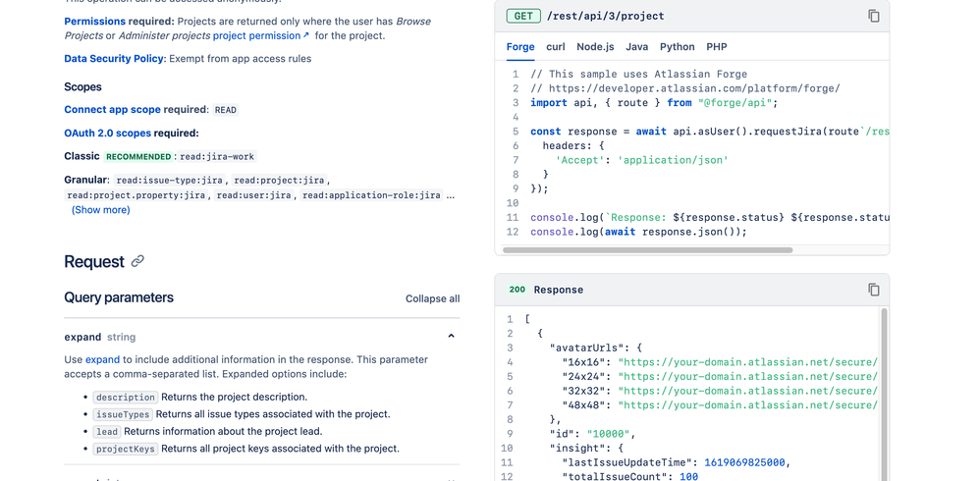Click the read:project:jira scope
Screen dimensions: 980x481
pos(279,181)
